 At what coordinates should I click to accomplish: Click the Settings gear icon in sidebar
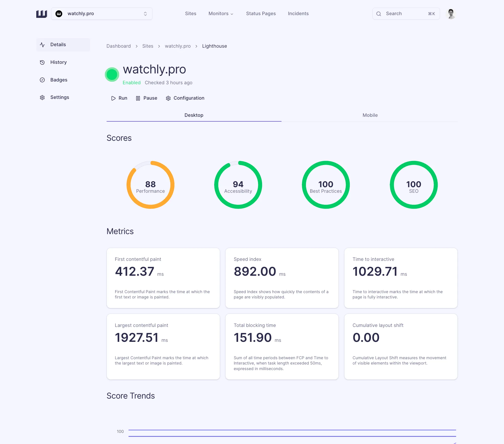click(x=42, y=97)
